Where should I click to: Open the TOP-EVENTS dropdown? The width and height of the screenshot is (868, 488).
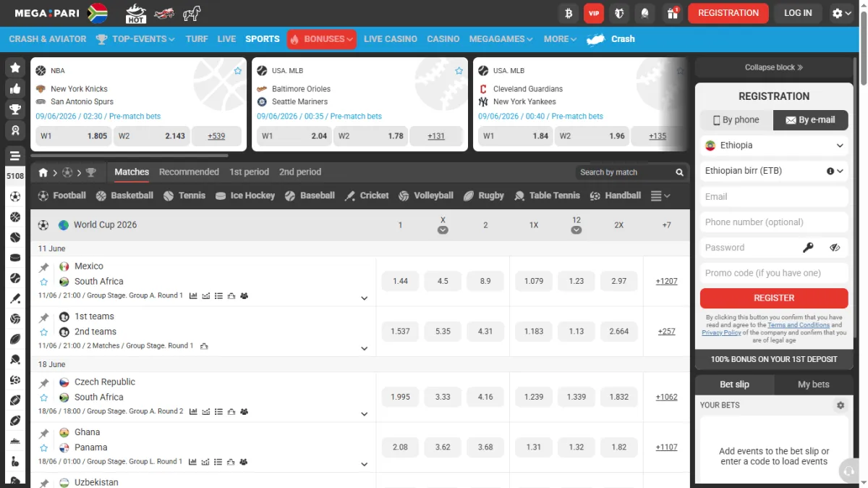click(x=135, y=39)
